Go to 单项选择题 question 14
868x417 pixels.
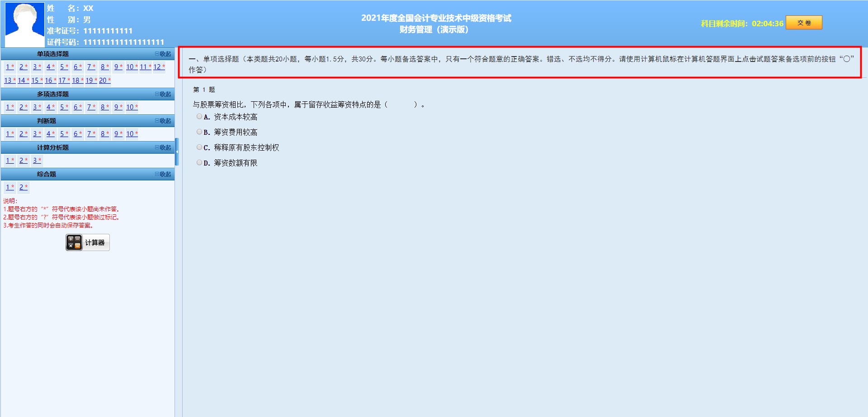point(24,81)
